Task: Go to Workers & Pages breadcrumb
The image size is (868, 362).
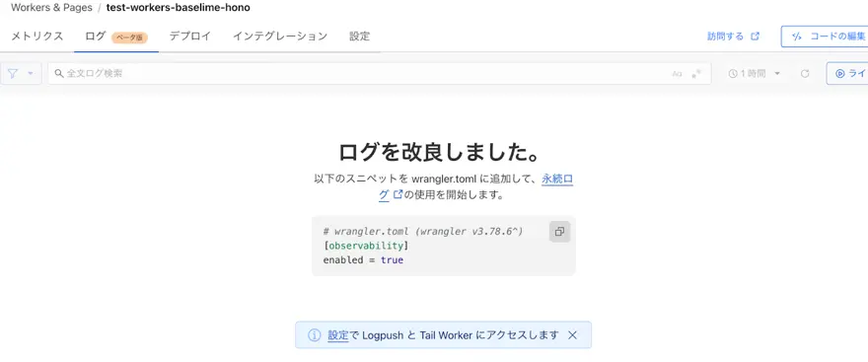Action: (x=51, y=8)
